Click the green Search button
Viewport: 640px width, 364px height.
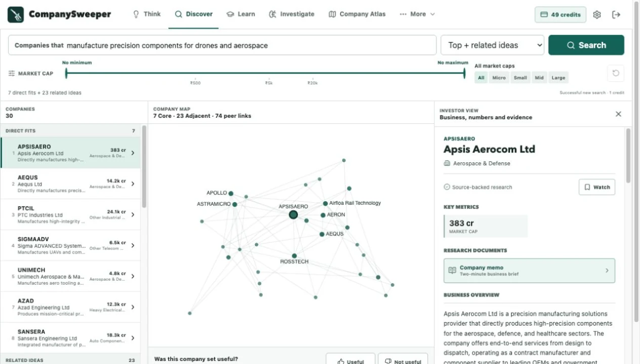(x=586, y=45)
